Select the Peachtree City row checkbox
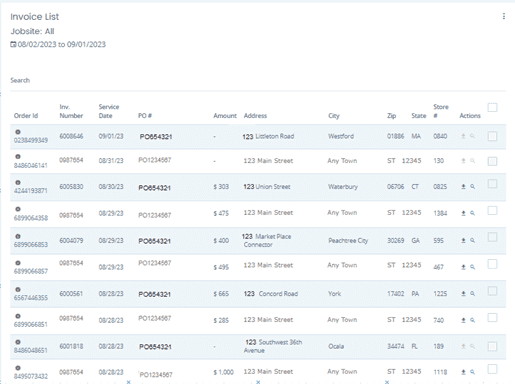This screenshot has width=515, height=384. 492,237
